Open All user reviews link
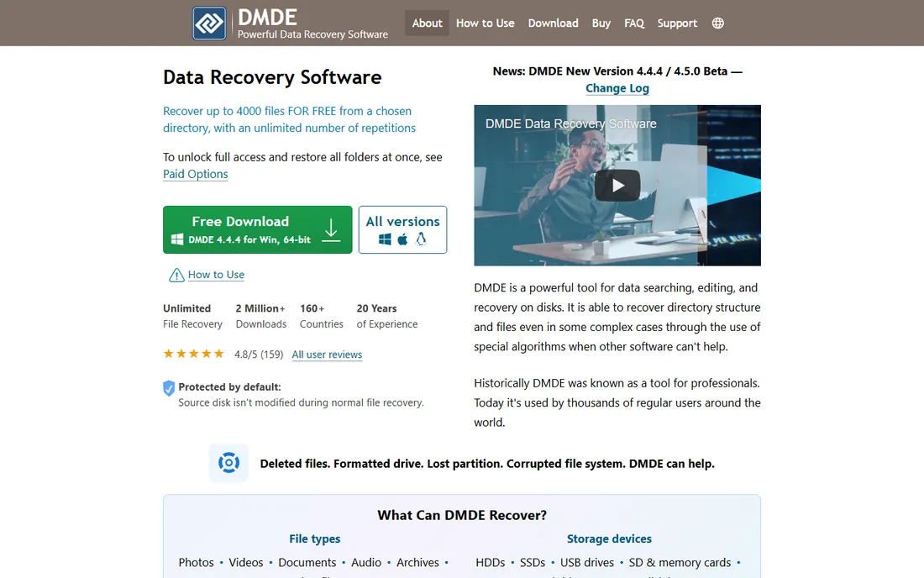The height and width of the screenshot is (578, 924). click(327, 354)
